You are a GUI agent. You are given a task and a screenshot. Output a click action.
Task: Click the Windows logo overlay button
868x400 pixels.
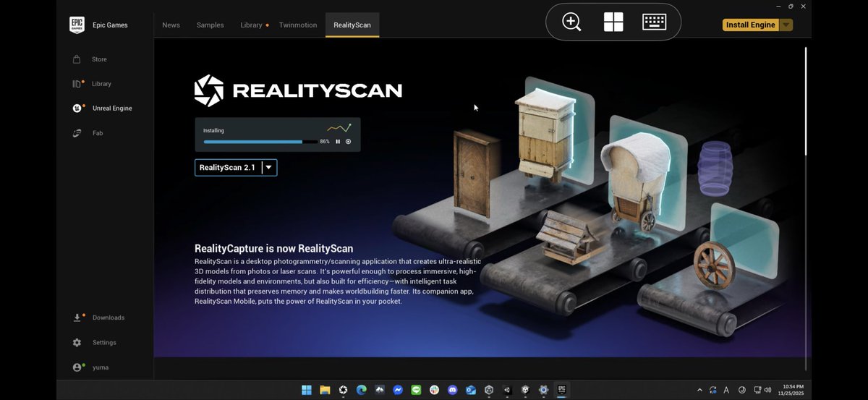point(613,22)
